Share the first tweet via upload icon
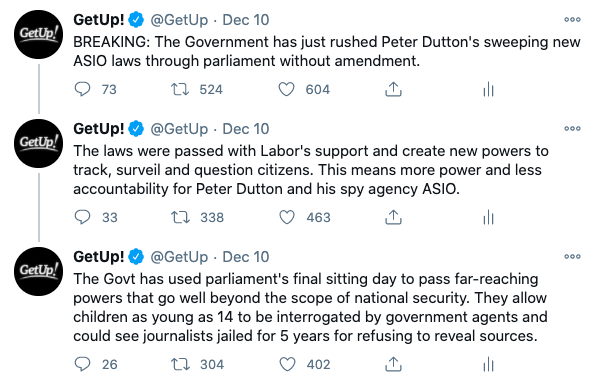The height and width of the screenshot is (383, 597). (x=393, y=89)
